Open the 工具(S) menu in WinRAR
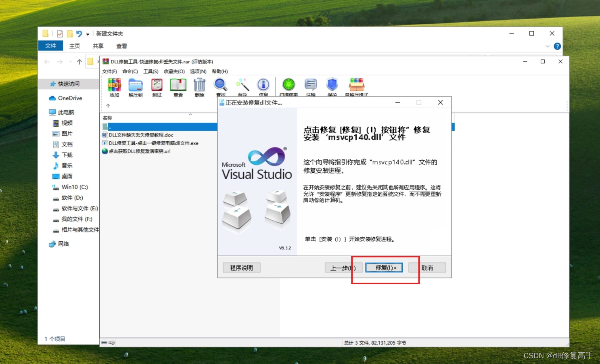Viewport: 600px width, 364px height. pos(151,71)
